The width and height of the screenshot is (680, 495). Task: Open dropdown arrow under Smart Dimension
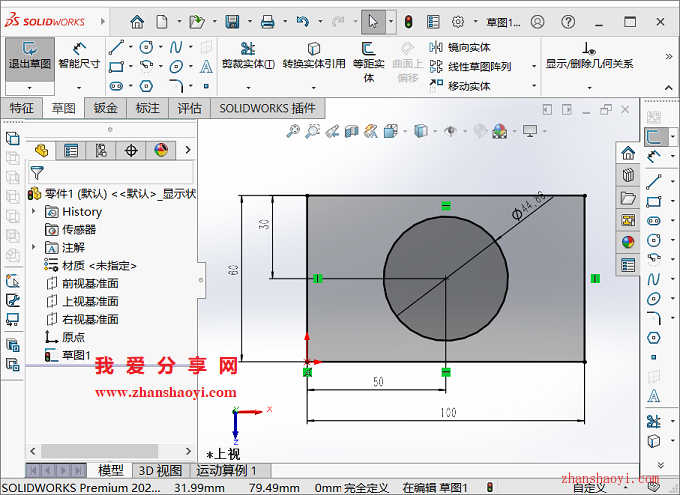[79, 88]
